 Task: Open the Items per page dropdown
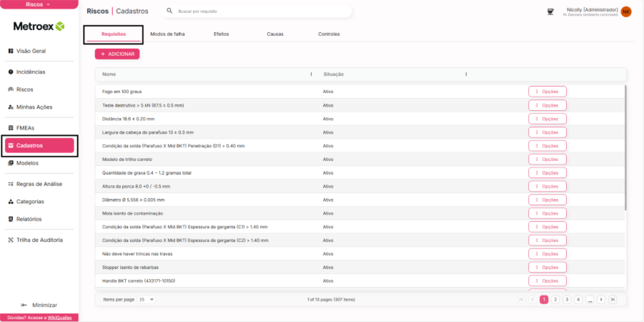[x=147, y=299]
